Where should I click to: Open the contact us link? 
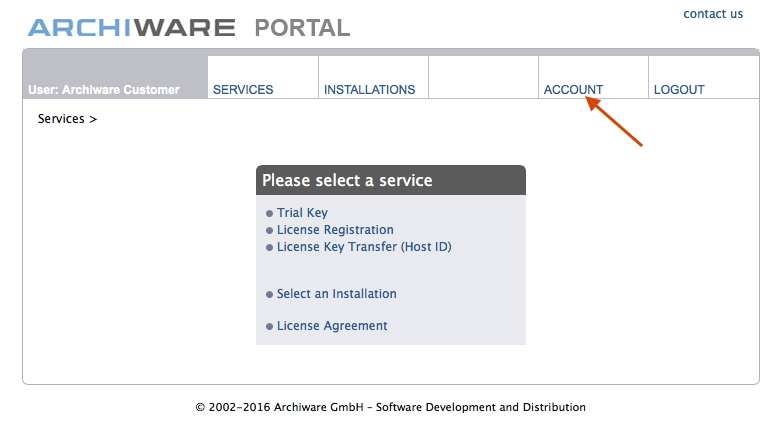pos(713,14)
